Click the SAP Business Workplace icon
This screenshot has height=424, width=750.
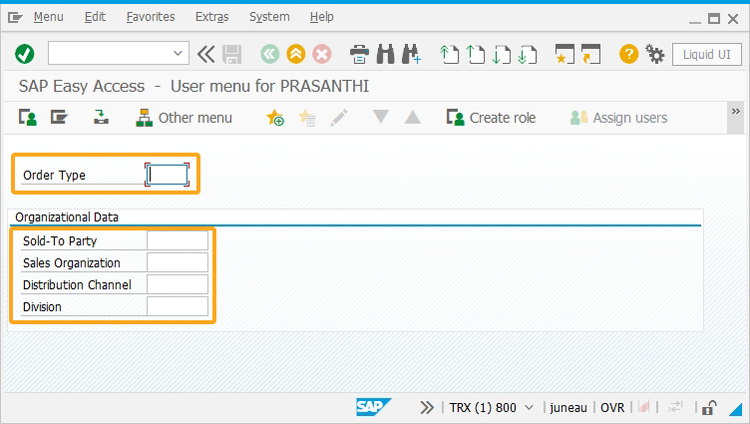[x=101, y=117]
